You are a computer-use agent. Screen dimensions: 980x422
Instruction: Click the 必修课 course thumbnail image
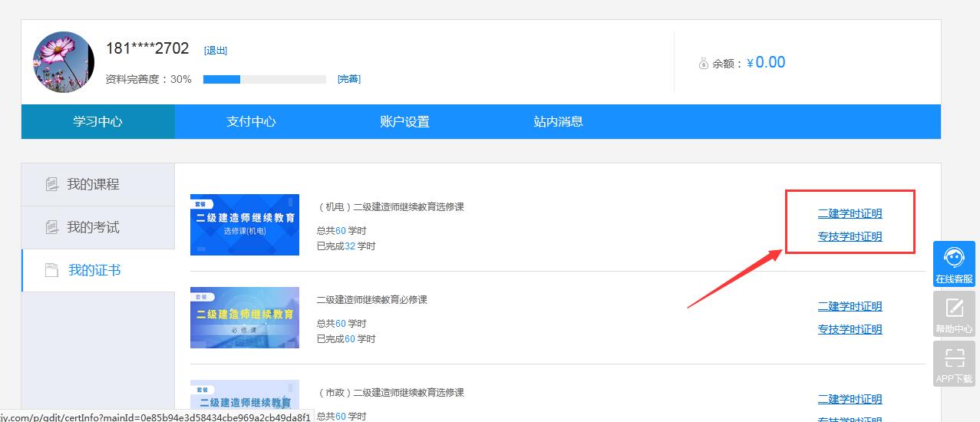(245, 318)
